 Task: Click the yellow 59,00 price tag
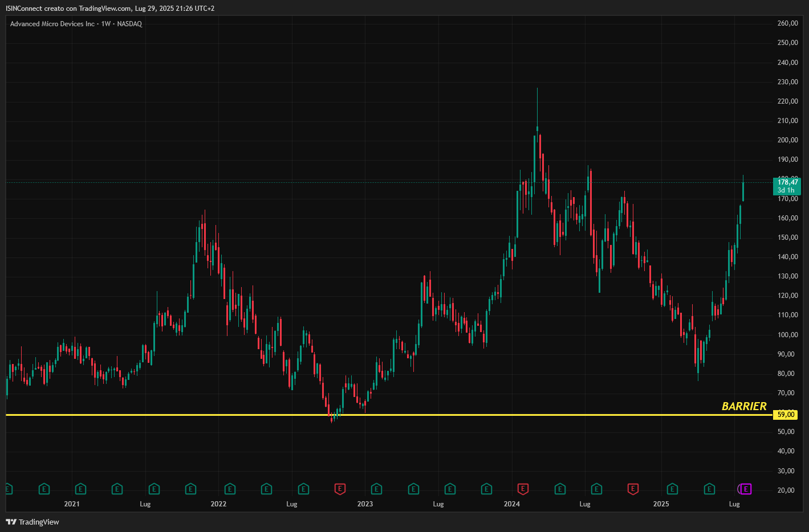[786, 415]
